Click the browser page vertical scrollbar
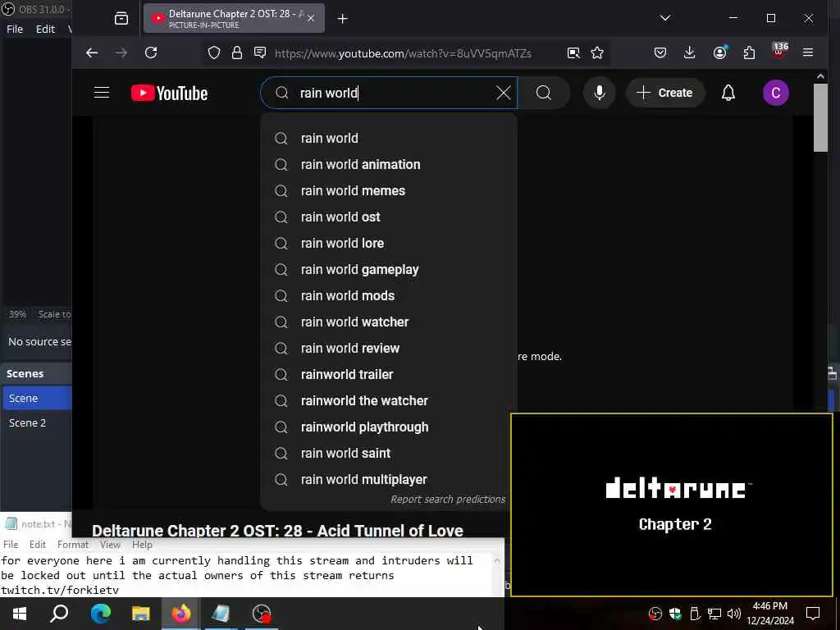The image size is (840, 630). pyautogui.click(x=820, y=118)
